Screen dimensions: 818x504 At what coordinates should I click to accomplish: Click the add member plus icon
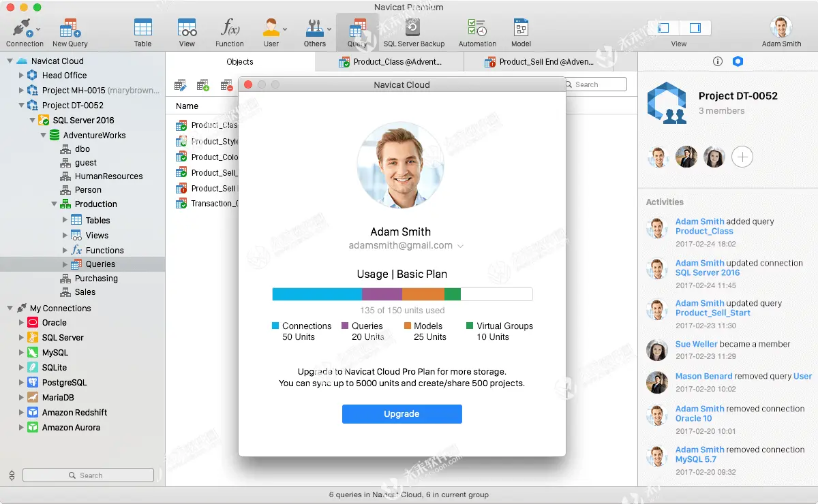click(x=742, y=157)
